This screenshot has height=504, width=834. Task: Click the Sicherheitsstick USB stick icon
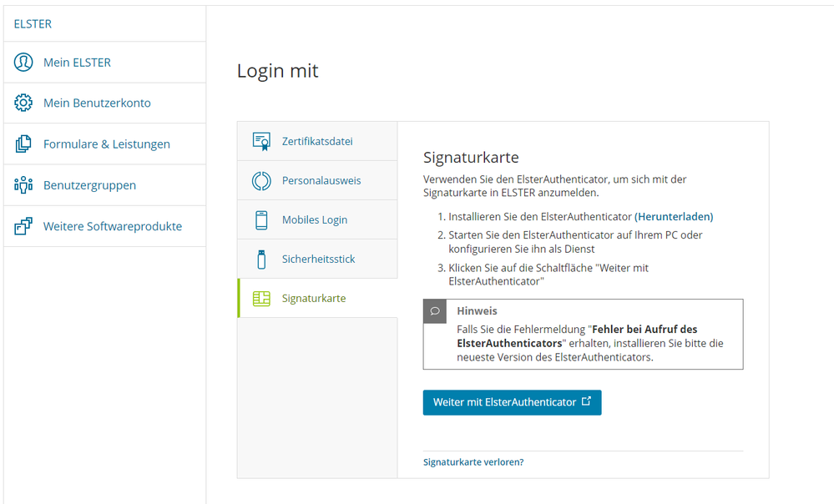coord(261,260)
